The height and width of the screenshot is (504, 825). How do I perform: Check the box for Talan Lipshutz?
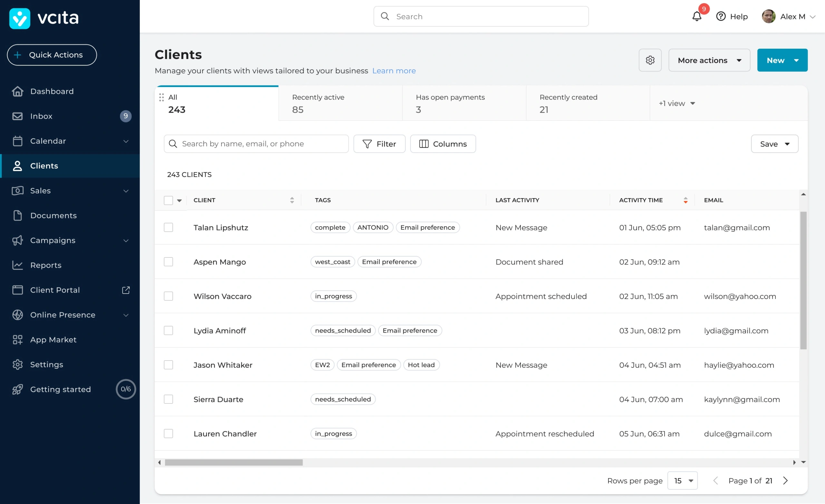pyautogui.click(x=169, y=228)
